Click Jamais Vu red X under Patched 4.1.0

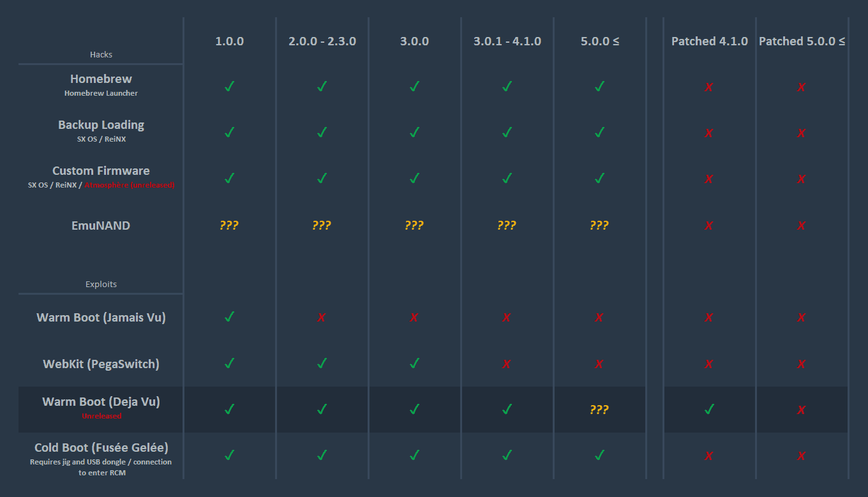pyautogui.click(x=709, y=318)
